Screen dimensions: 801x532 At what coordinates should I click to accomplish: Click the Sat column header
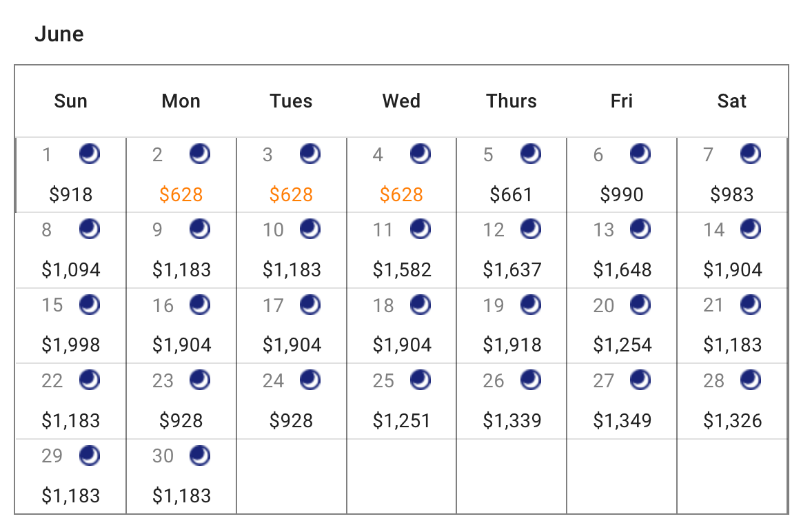pyautogui.click(x=731, y=101)
